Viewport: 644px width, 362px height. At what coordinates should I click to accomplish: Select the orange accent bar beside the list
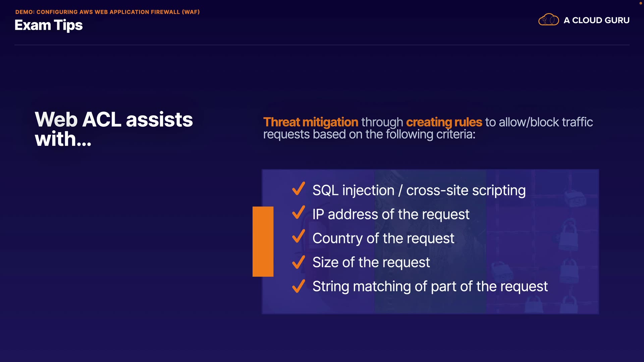tap(263, 241)
